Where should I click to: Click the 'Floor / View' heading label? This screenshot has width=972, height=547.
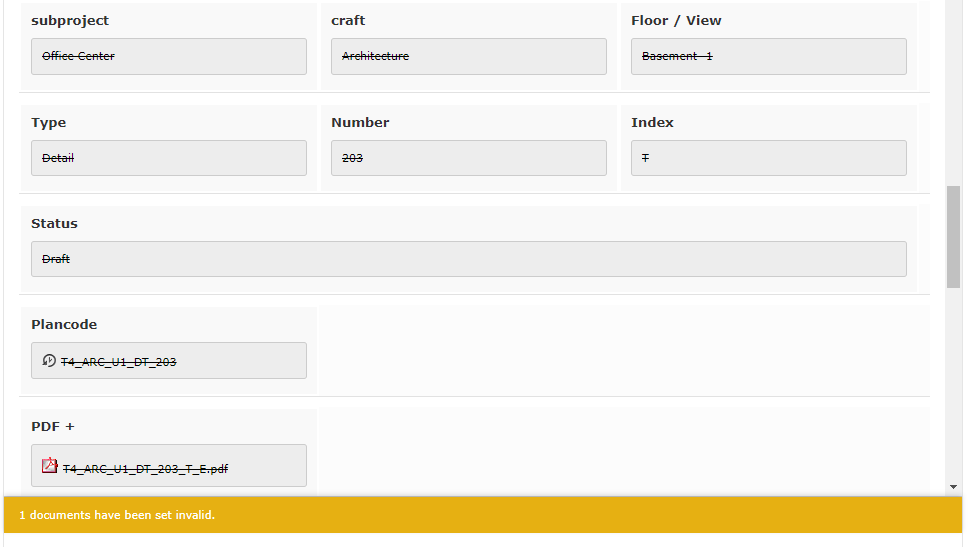pyautogui.click(x=676, y=20)
